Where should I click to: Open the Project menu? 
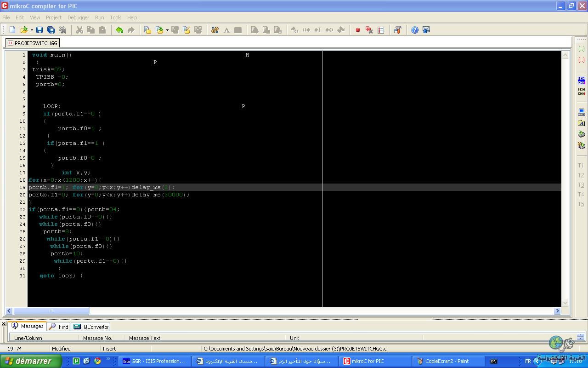54,17
